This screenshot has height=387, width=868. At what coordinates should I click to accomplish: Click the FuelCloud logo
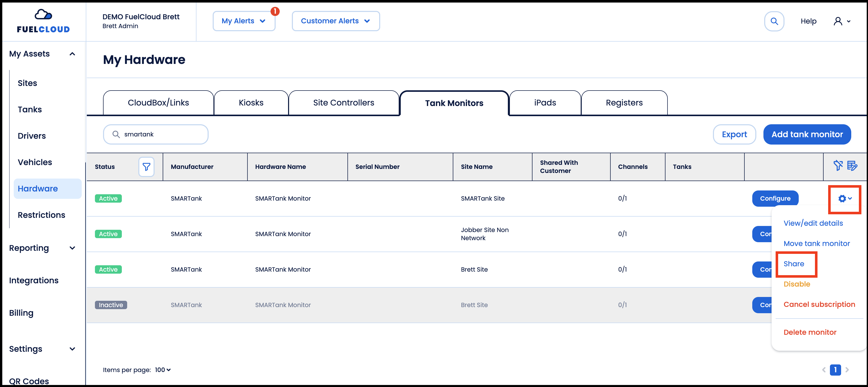[43, 21]
